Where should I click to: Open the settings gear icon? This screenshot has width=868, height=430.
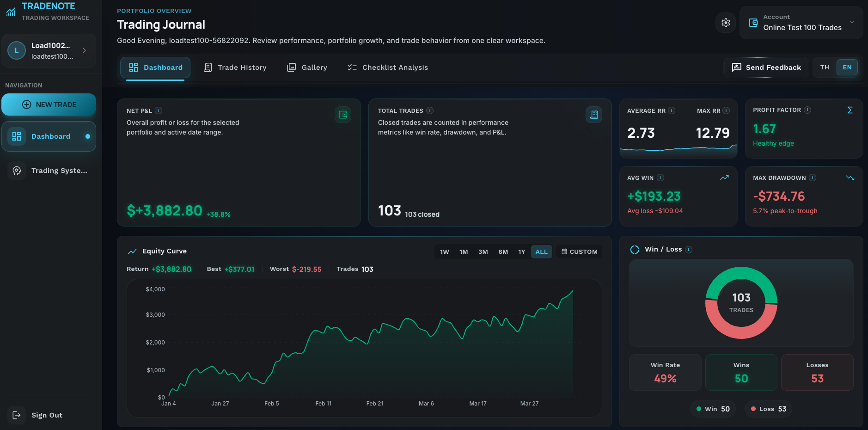click(726, 22)
